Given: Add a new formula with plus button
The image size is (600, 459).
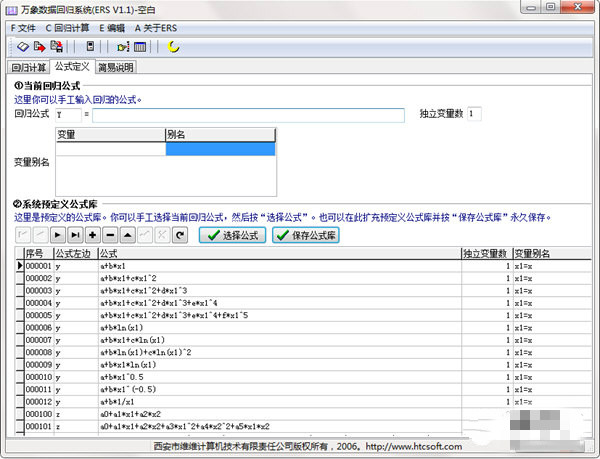Looking at the screenshot, I should pos(93,235).
